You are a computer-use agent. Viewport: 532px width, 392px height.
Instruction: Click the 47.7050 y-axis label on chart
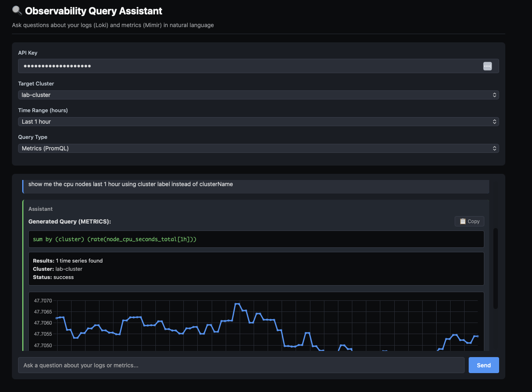43,346
